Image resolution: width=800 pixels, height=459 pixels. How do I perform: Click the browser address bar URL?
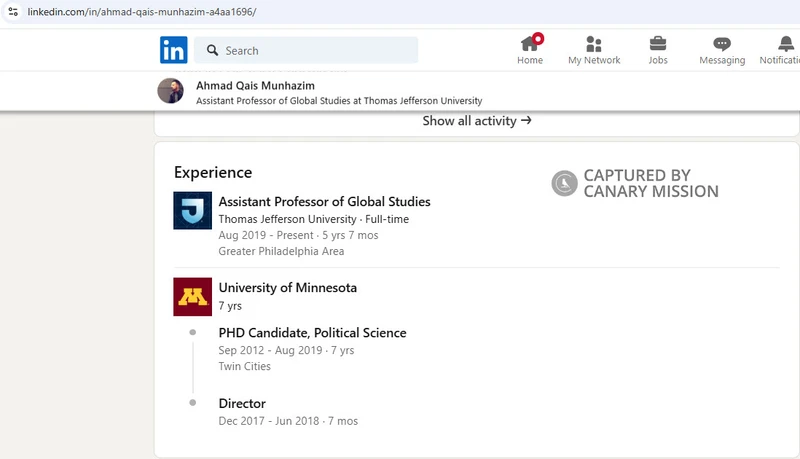click(142, 12)
